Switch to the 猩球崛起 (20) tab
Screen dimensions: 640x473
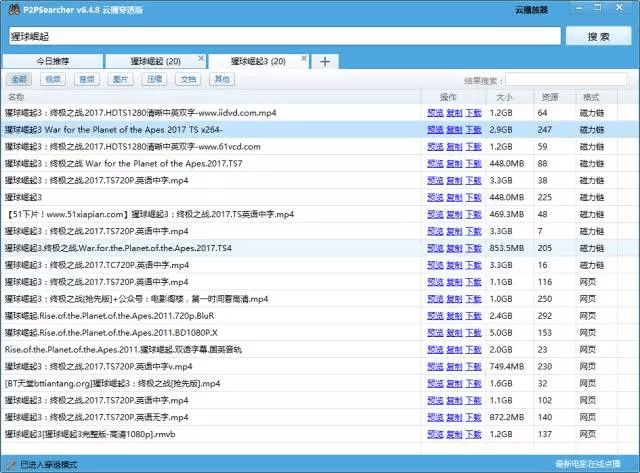pyautogui.click(x=156, y=61)
